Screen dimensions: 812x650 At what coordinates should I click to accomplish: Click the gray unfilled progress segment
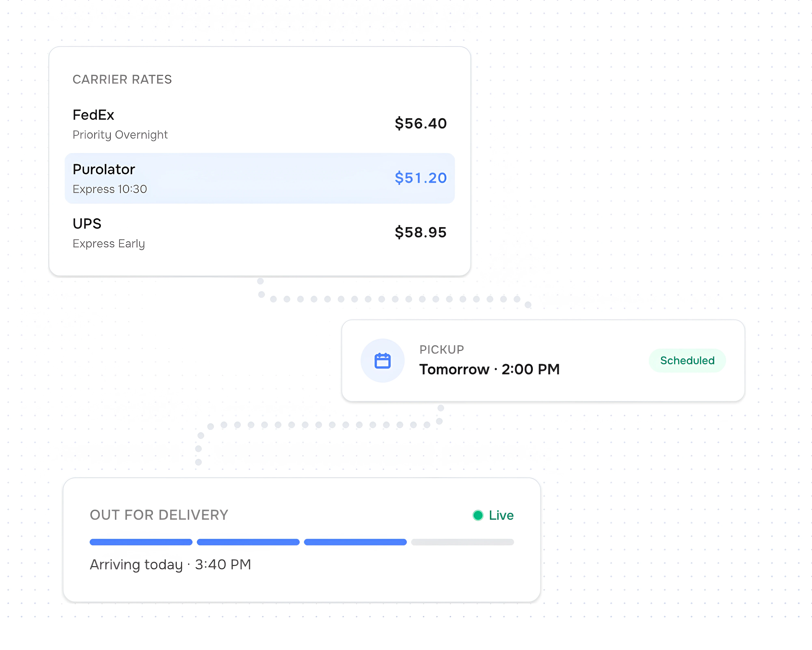(462, 542)
